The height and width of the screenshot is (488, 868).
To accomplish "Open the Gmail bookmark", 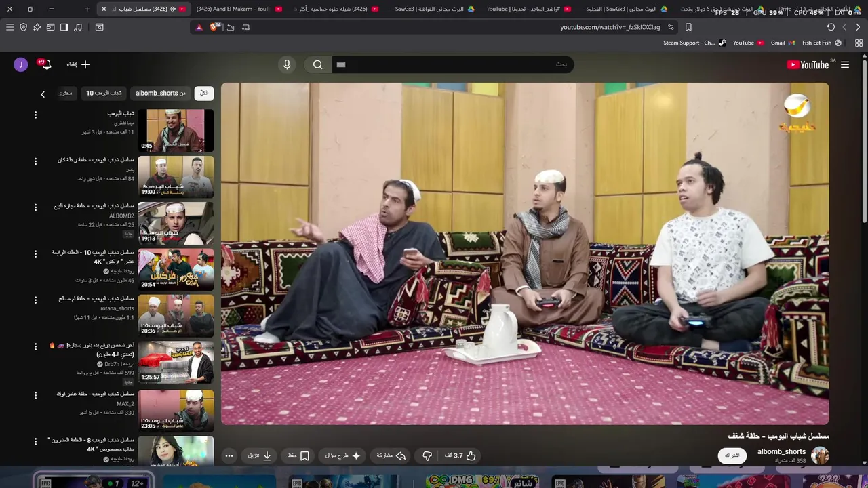I will click(783, 43).
